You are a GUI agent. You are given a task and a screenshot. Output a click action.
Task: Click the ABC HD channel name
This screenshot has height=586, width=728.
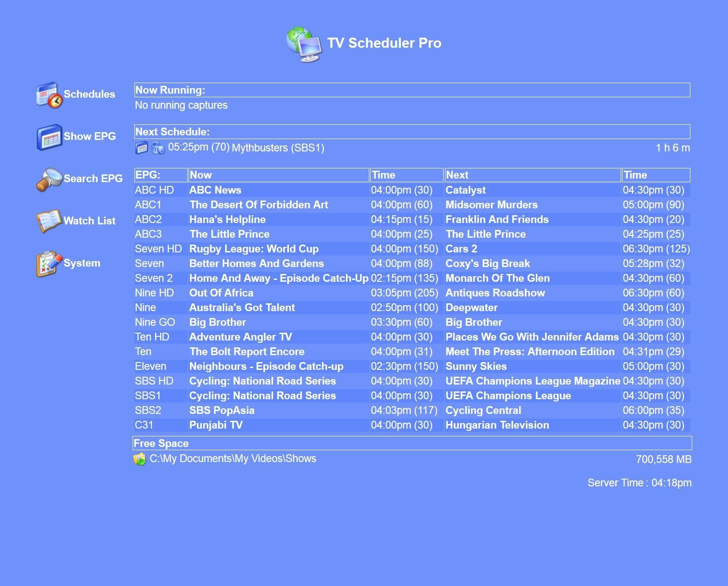pyautogui.click(x=154, y=190)
